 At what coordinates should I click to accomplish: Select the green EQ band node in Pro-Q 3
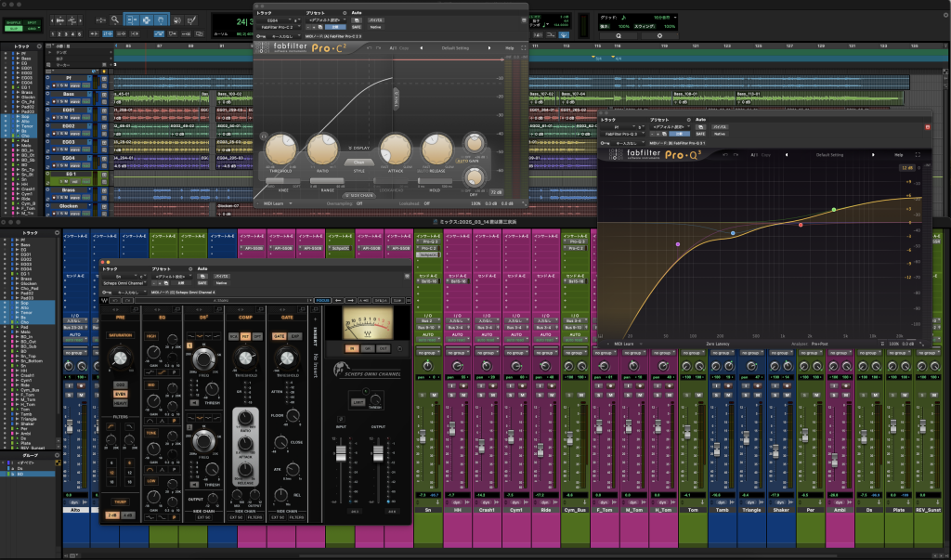[834, 210]
